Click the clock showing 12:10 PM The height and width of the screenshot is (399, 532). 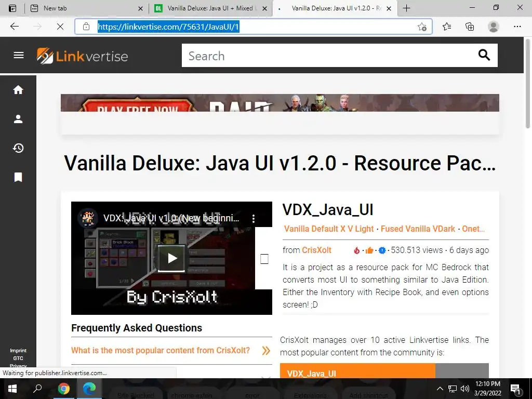pyautogui.click(x=487, y=384)
